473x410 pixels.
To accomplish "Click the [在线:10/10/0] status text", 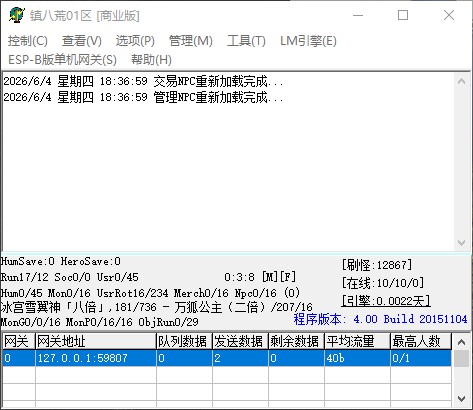I will pyautogui.click(x=383, y=283).
